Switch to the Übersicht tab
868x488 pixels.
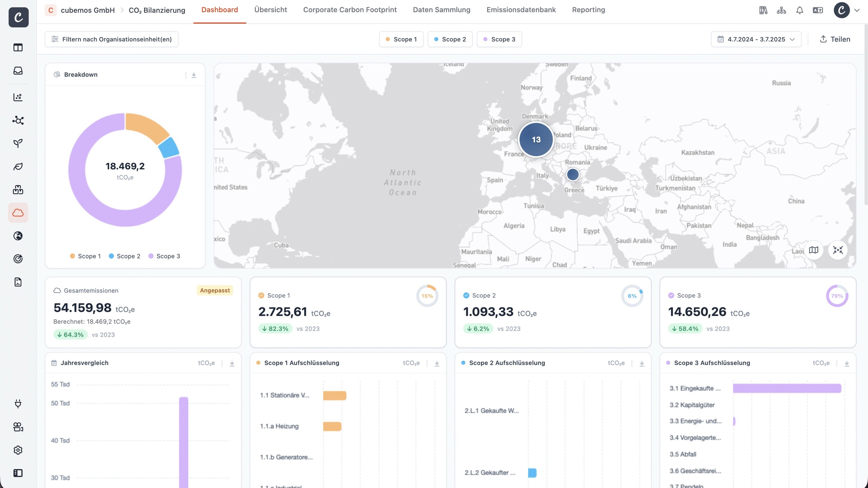270,10
